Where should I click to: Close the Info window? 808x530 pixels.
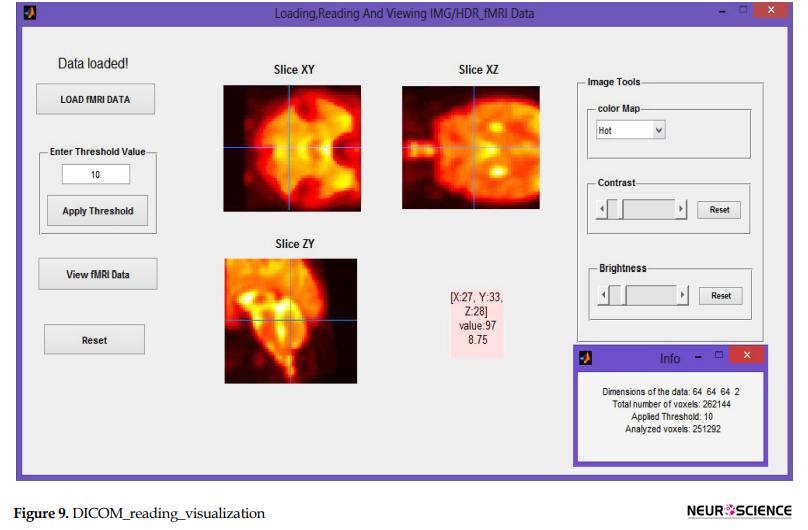[x=747, y=355]
